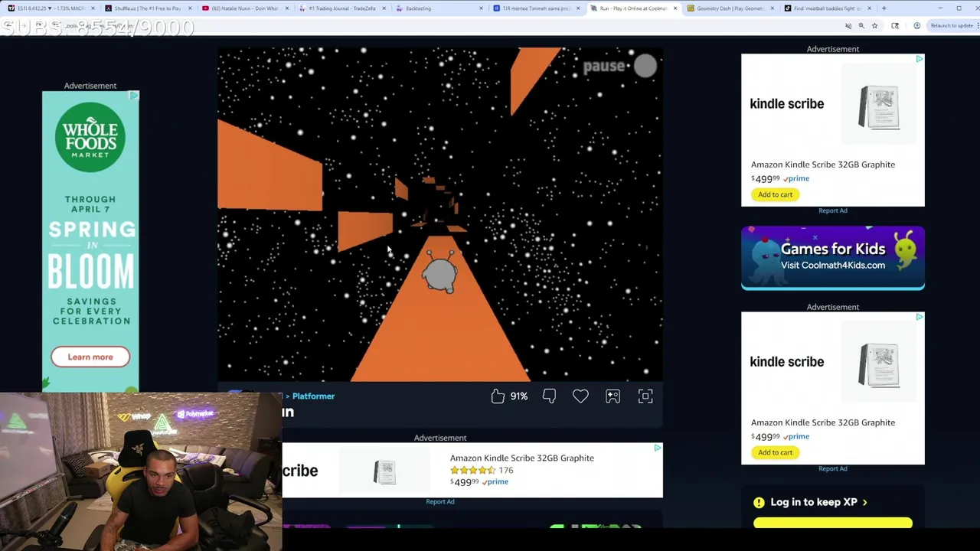Dislike the game with the thumbs down icon
This screenshot has height=551, width=980.
(549, 396)
